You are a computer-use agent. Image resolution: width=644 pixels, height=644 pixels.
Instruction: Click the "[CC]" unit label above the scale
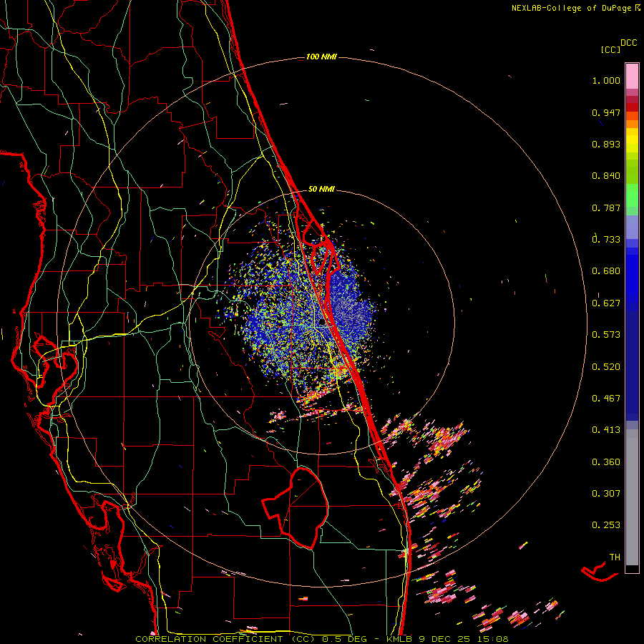click(610, 49)
